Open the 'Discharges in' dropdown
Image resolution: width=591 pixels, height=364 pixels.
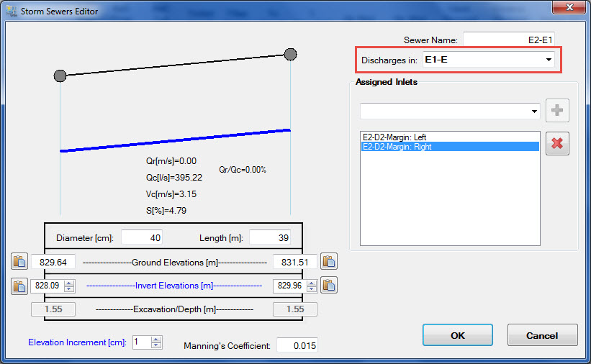click(x=549, y=60)
